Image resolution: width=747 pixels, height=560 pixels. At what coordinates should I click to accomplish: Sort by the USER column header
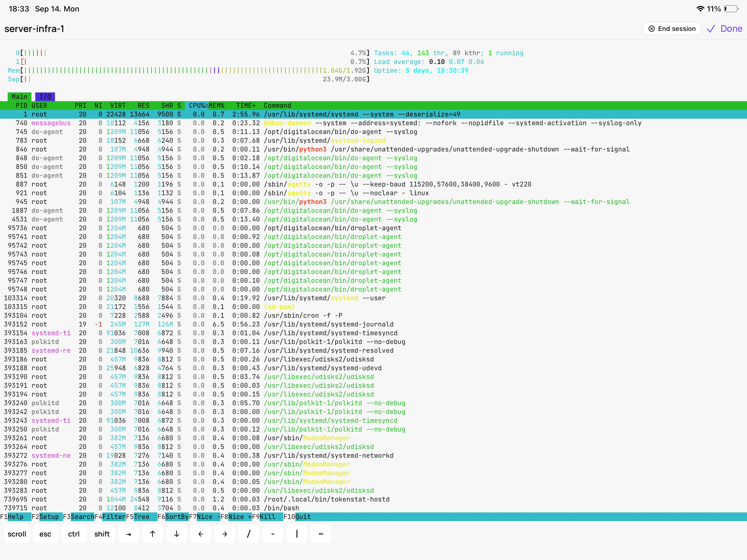point(39,105)
